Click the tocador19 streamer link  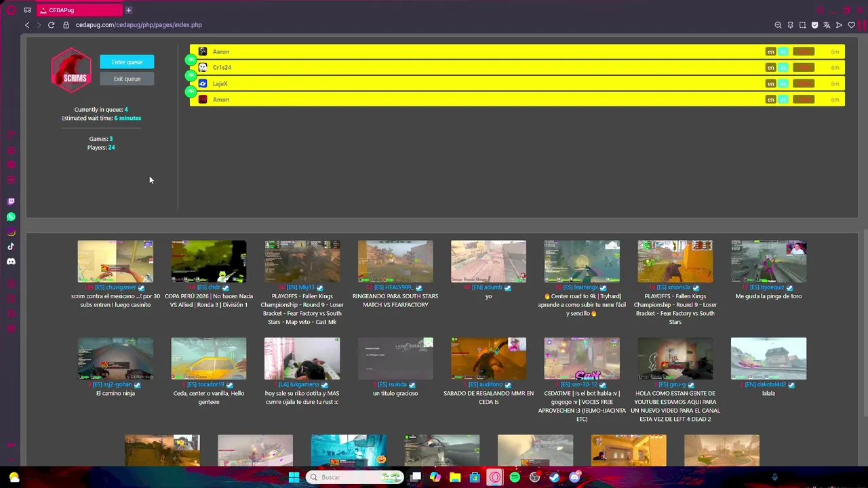[x=205, y=385]
